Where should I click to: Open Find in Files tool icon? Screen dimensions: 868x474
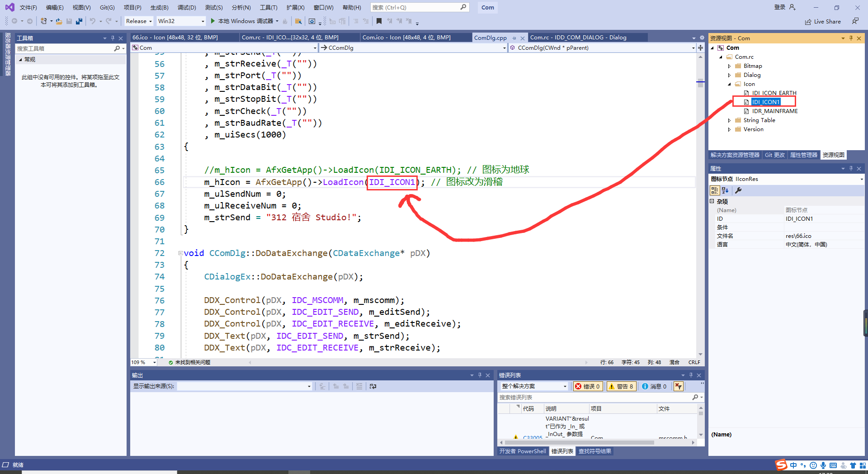pos(298,21)
